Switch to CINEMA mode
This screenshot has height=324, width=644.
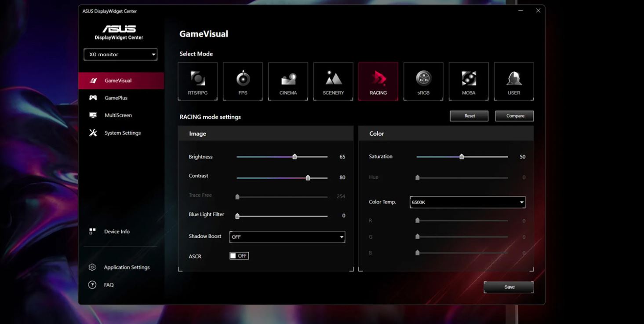pos(288,81)
